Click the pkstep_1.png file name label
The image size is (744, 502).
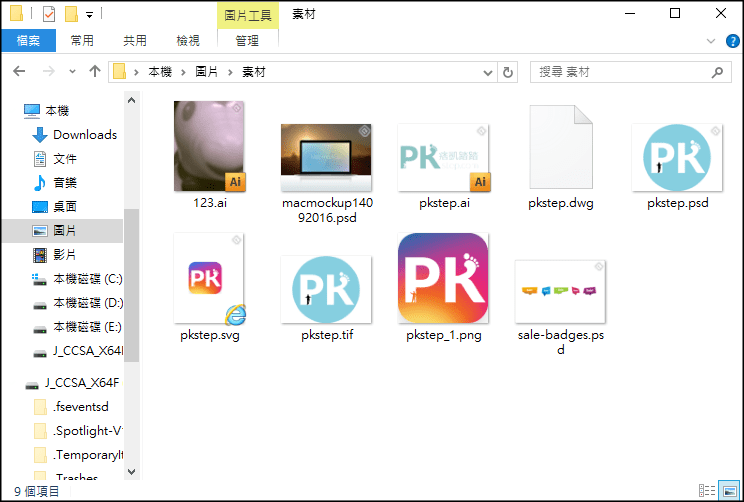pos(444,335)
